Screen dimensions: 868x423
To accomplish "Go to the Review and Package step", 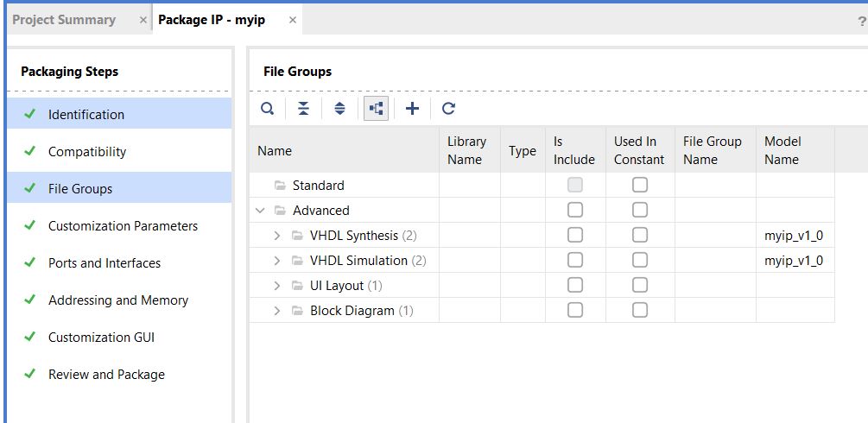I will (106, 375).
